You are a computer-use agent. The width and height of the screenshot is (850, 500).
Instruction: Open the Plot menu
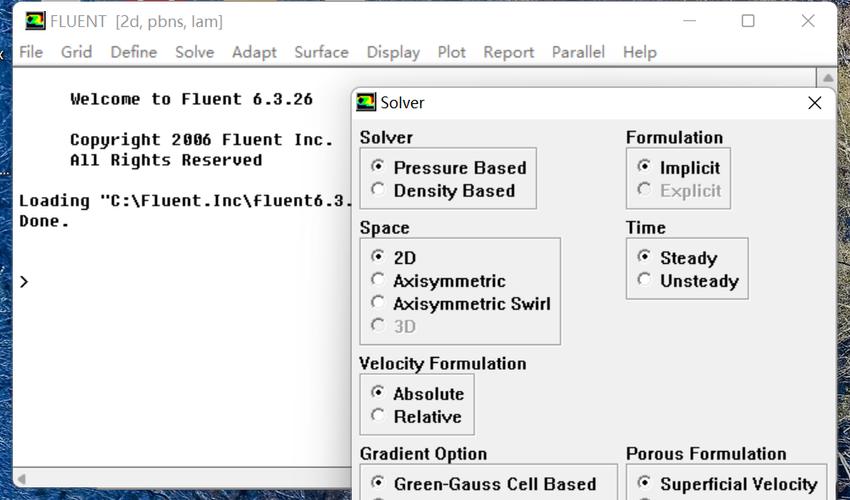[452, 52]
